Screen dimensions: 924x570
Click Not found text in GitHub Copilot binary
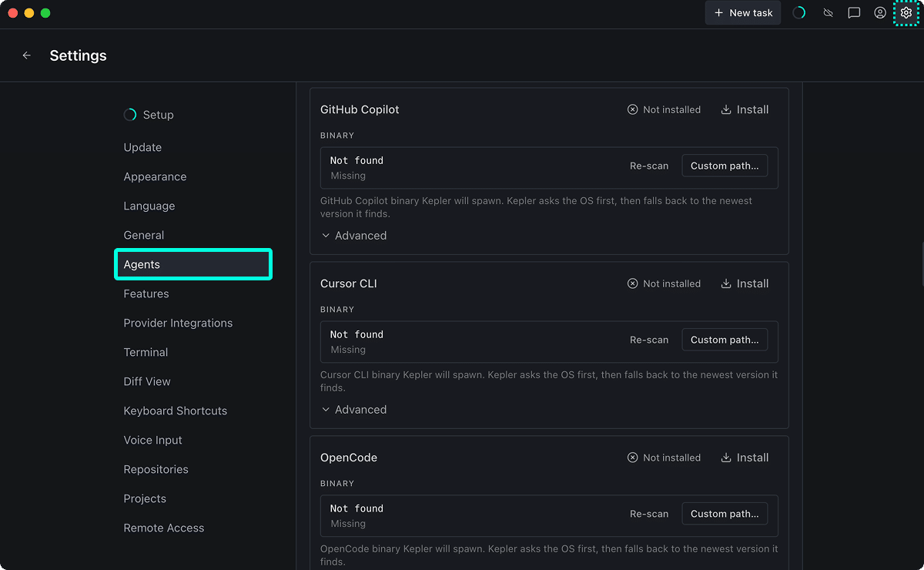(x=357, y=160)
